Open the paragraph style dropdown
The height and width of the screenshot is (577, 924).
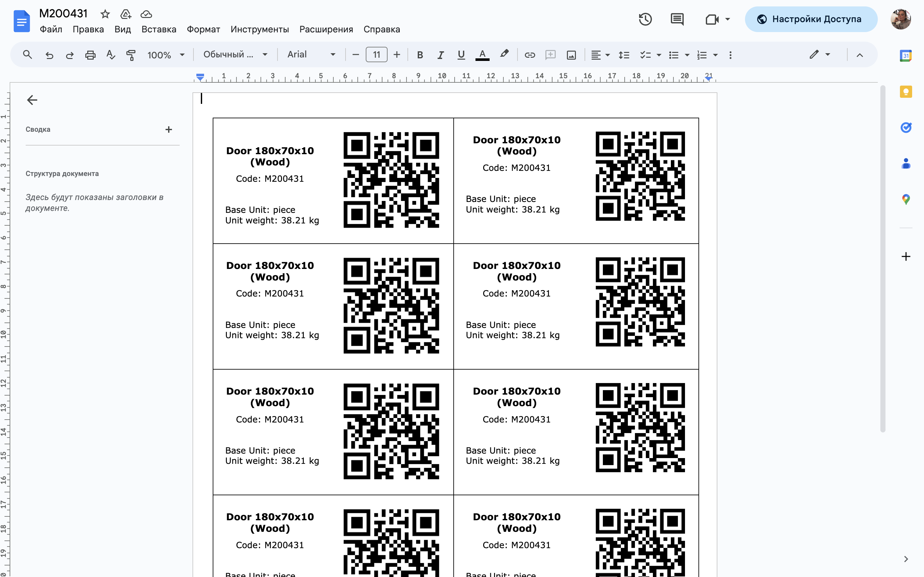tap(235, 54)
